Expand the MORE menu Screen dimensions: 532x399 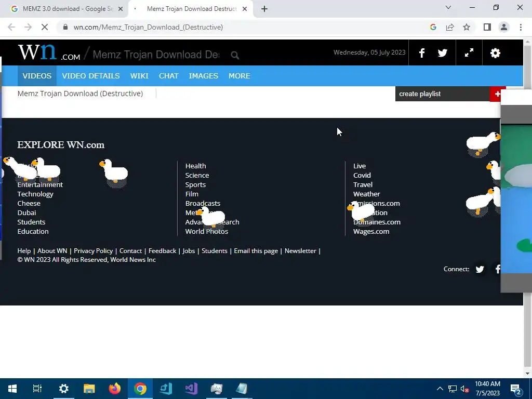239,76
